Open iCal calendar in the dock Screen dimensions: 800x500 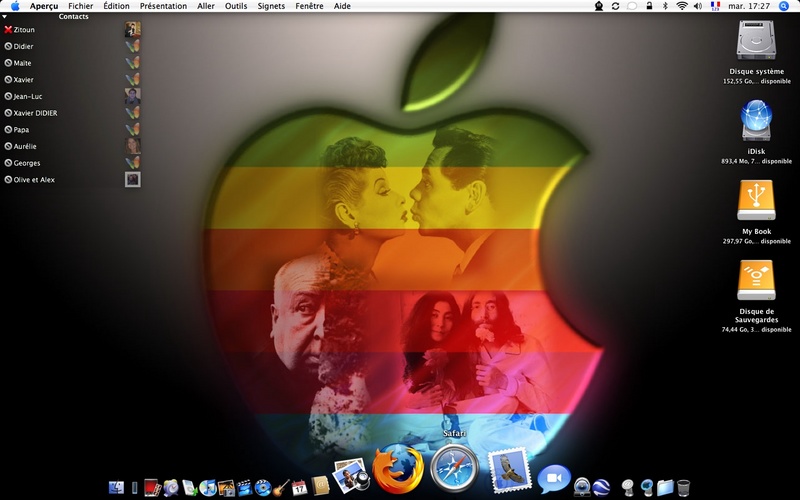[x=299, y=488]
